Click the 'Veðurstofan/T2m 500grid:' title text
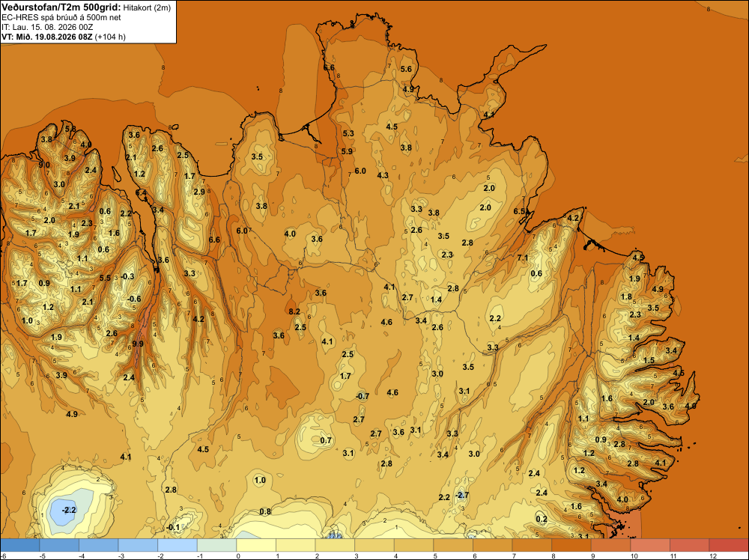749x560 pixels. tap(61, 7)
